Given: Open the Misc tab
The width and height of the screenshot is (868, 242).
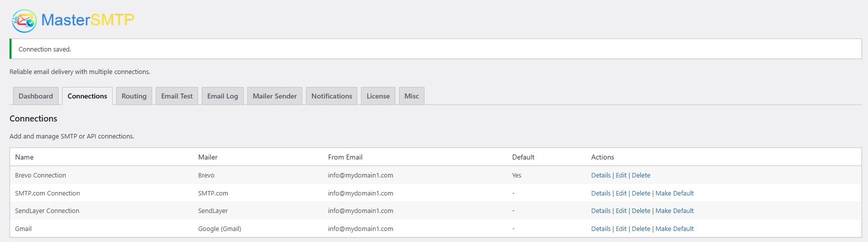Looking at the screenshot, I should (x=411, y=96).
